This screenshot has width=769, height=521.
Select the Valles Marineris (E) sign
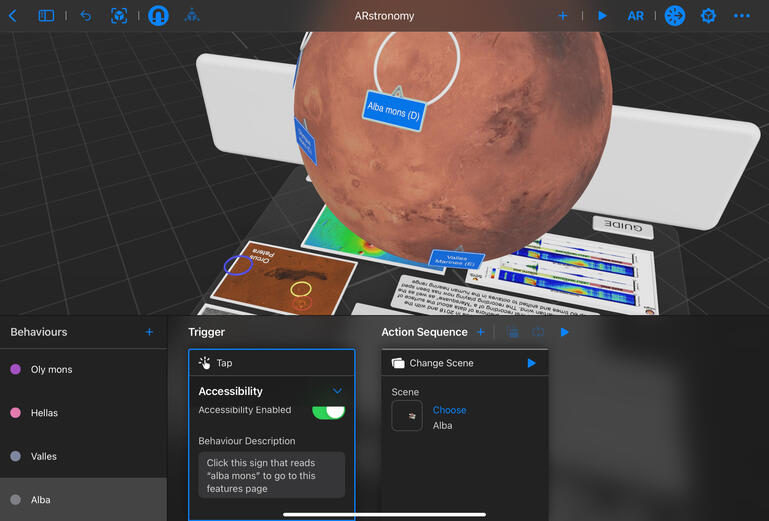coord(456,259)
